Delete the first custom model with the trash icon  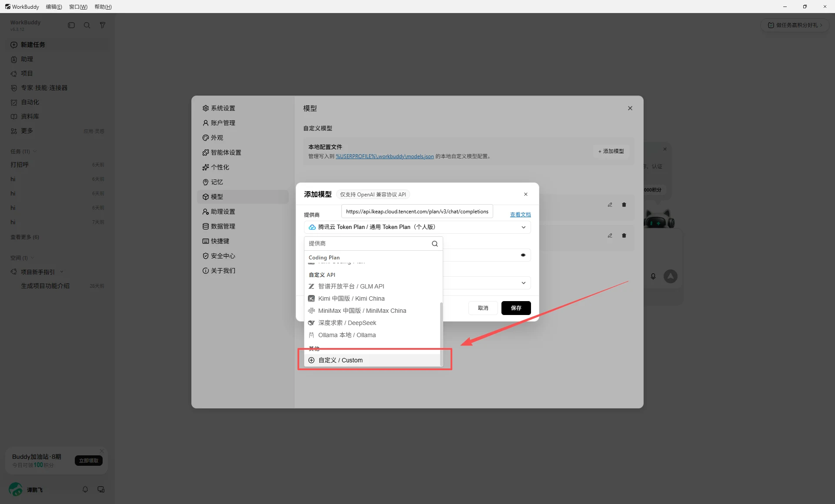(x=624, y=205)
